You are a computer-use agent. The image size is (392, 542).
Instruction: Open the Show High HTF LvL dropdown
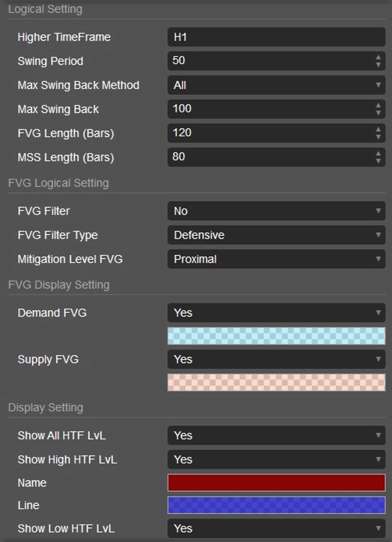pyautogui.click(x=276, y=460)
